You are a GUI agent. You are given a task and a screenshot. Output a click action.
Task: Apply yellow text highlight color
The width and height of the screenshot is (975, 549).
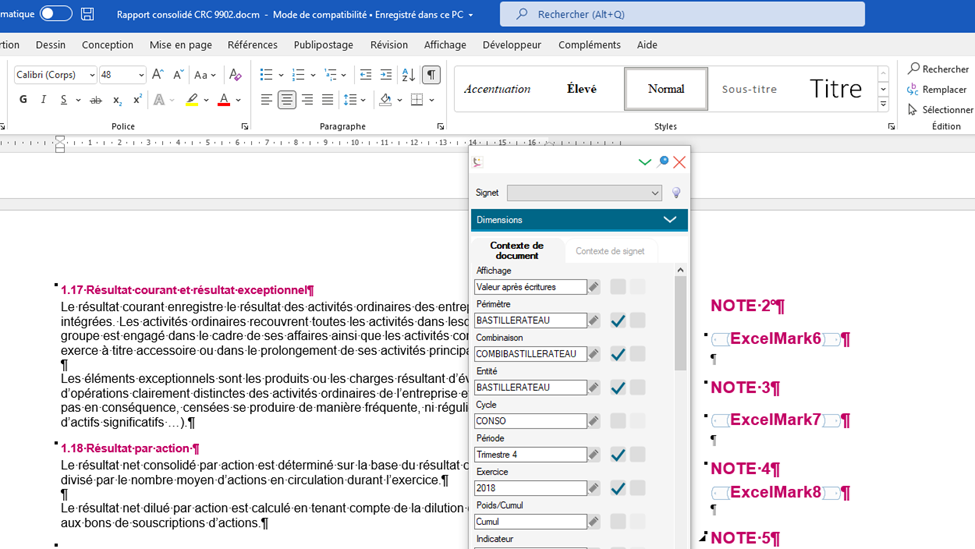(192, 99)
